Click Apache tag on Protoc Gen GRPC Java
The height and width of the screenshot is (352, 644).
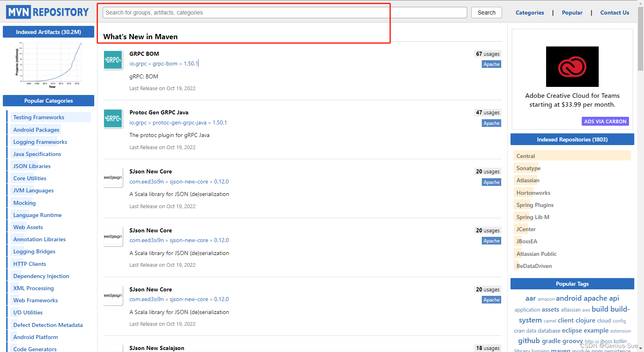[491, 123]
